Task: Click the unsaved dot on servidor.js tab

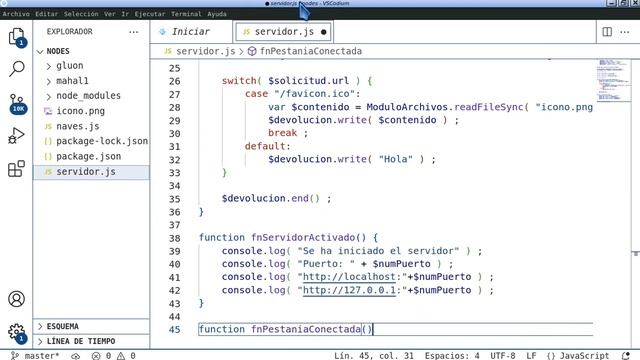Action: 324,32
